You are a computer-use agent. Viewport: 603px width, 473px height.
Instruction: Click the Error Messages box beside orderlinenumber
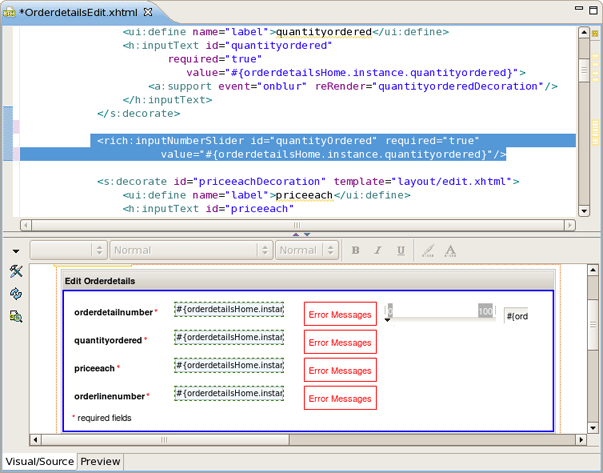point(340,398)
